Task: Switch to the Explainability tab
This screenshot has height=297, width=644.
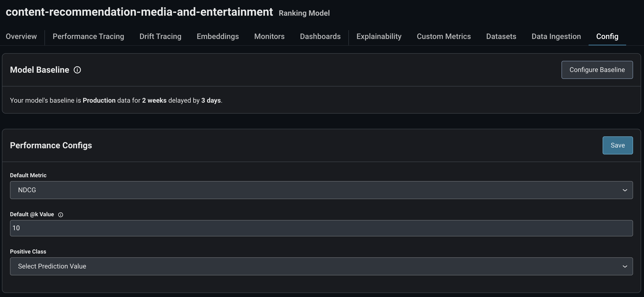Action: (x=379, y=36)
